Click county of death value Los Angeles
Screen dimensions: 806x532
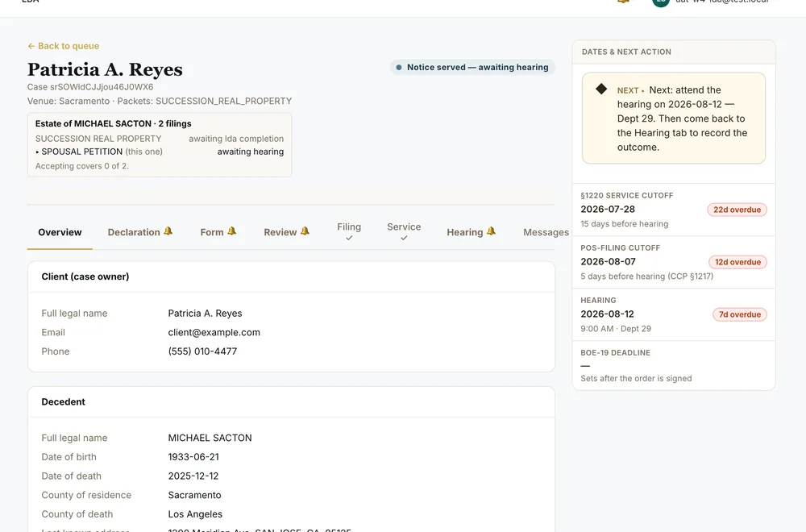195,514
